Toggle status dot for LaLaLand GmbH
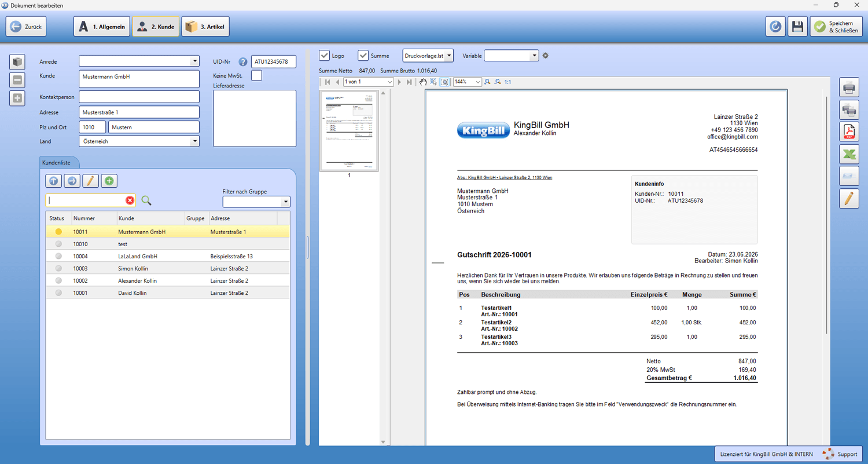Image resolution: width=868 pixels, height=464 pixels. (x=58, y=257)
